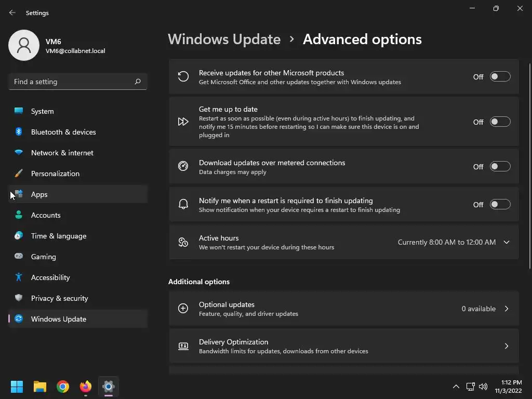Click the Settings gear in the taskbar
The height and width of the screenshot is (399, 532).
tap(109, 387)
